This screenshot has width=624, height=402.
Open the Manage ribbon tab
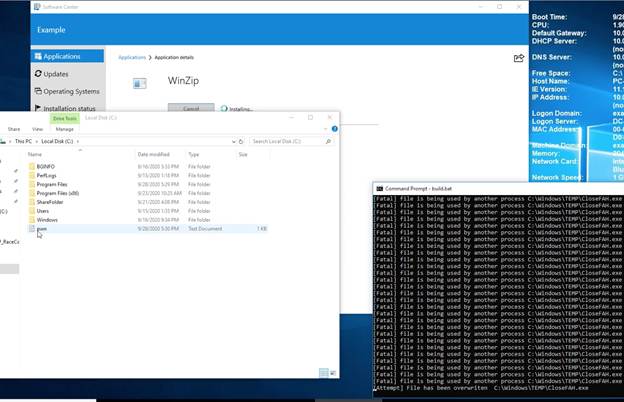(64, 129)
